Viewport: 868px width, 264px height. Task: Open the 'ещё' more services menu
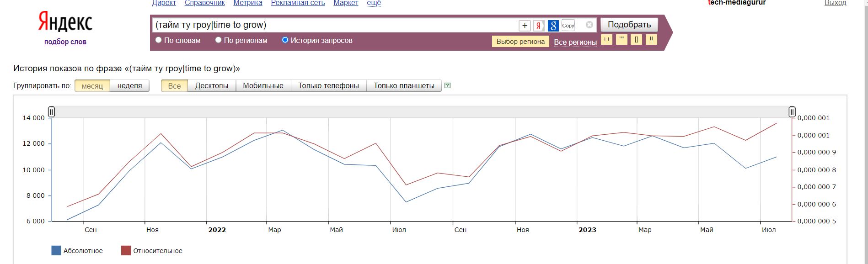tap(374, 3)
